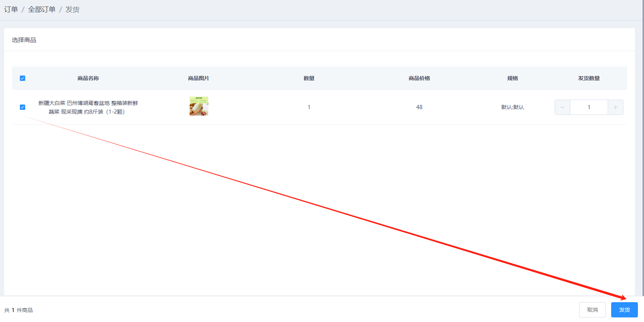Image resolution: width=644 pixels, height=322 pixels.
Task: Click the 取消 button
Action: click(592, 310)
